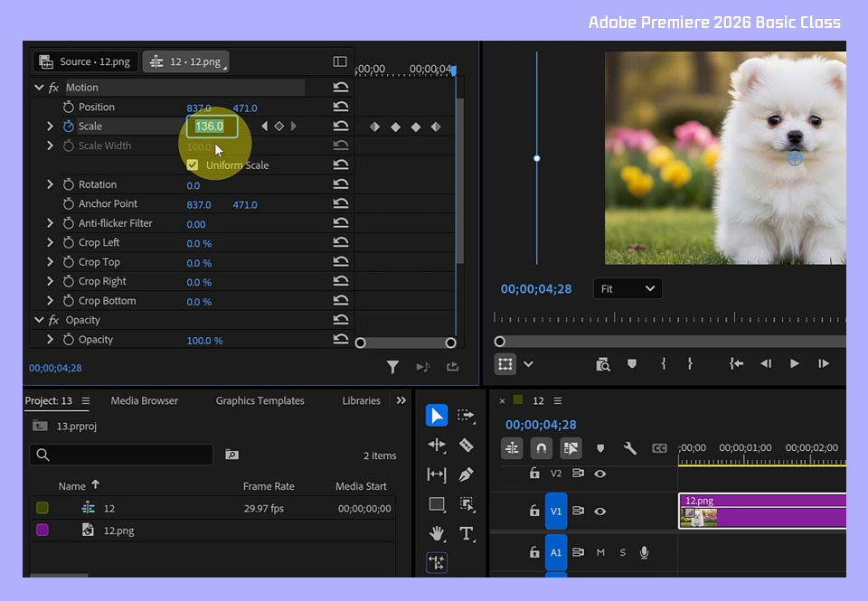Screen dimensions: 868x601
Task: Click the wrench Timeline Display Settings icon
Action: click(629, 447)
